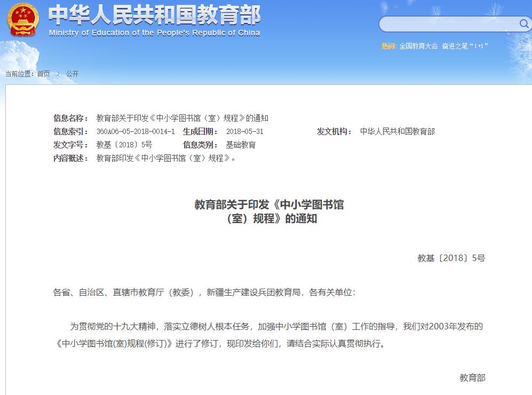Click the paragraph starting 为贯彻党的十九大精神
532x395 pixels.
click(x=269, y=335)
